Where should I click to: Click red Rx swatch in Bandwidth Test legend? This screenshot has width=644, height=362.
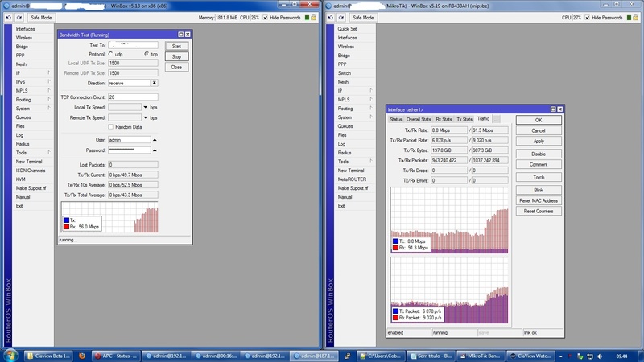(66, 227)
